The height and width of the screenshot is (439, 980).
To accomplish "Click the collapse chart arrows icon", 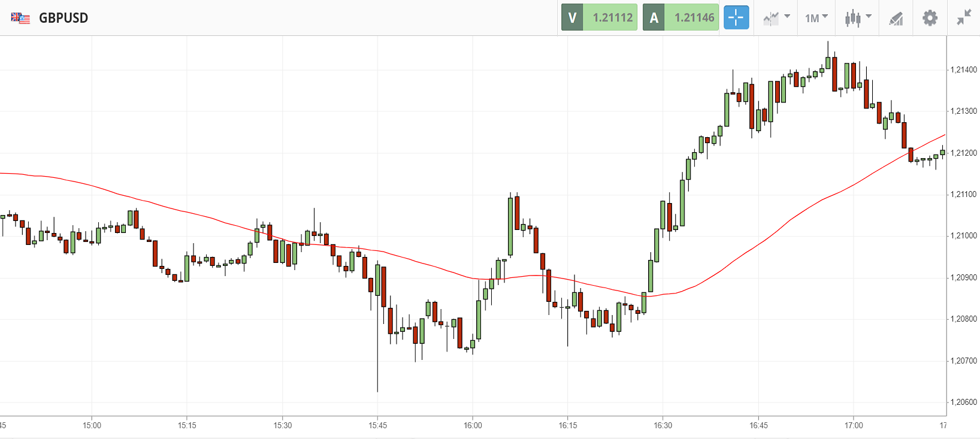I will [964, 18].
